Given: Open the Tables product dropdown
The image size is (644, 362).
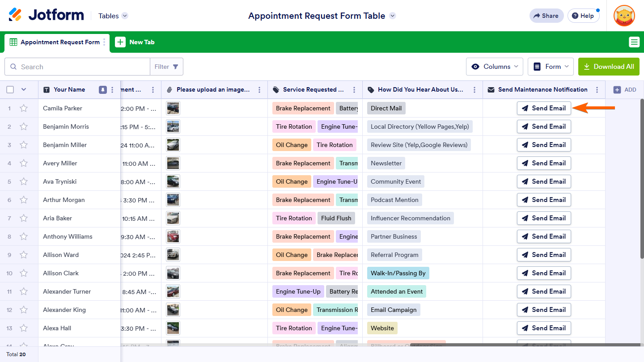Looking at the screenshot, I should click(113, 16).
